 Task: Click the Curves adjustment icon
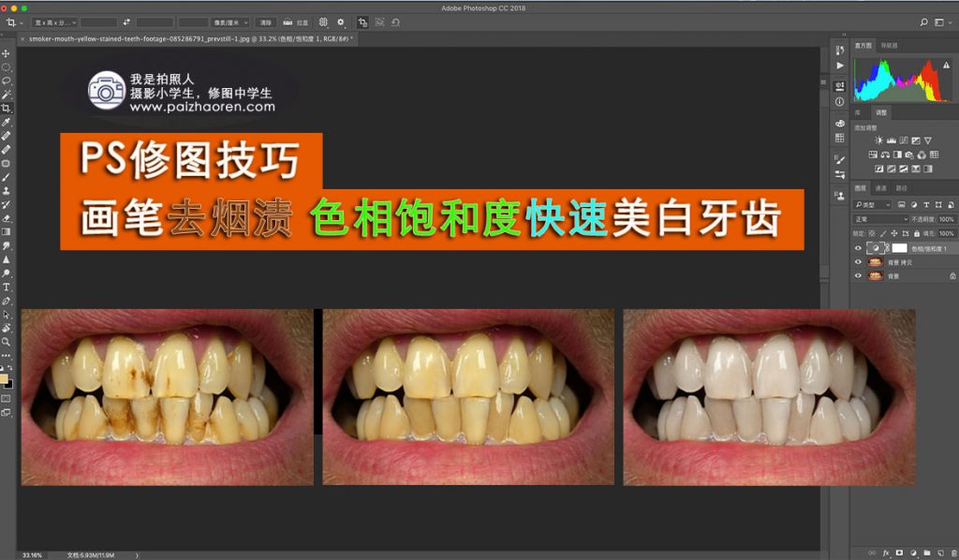click(903, 140)
